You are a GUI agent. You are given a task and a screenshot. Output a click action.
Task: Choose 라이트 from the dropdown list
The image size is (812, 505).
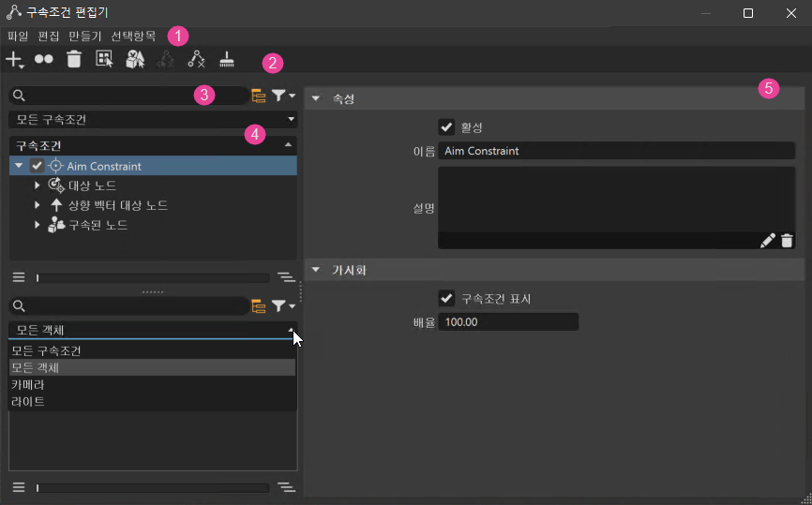(153, 401)
